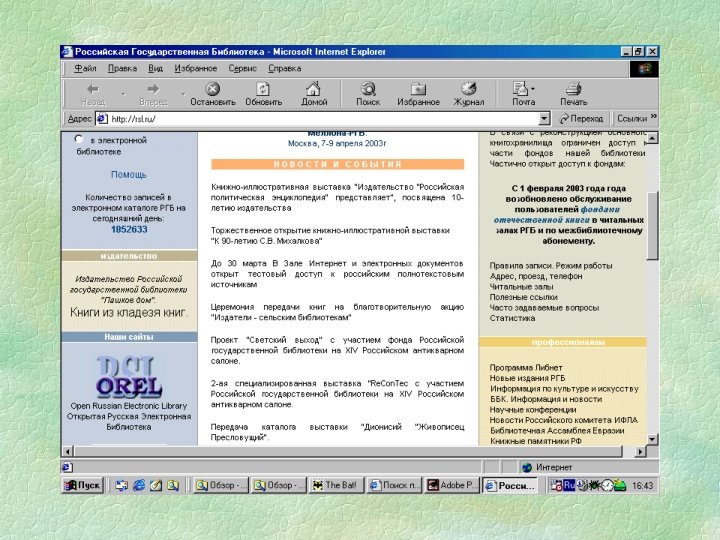This screenshot has width=720, height=540.
Task: Click 'Книги из кладезя книг' text
Action: (x=129, y=312)
